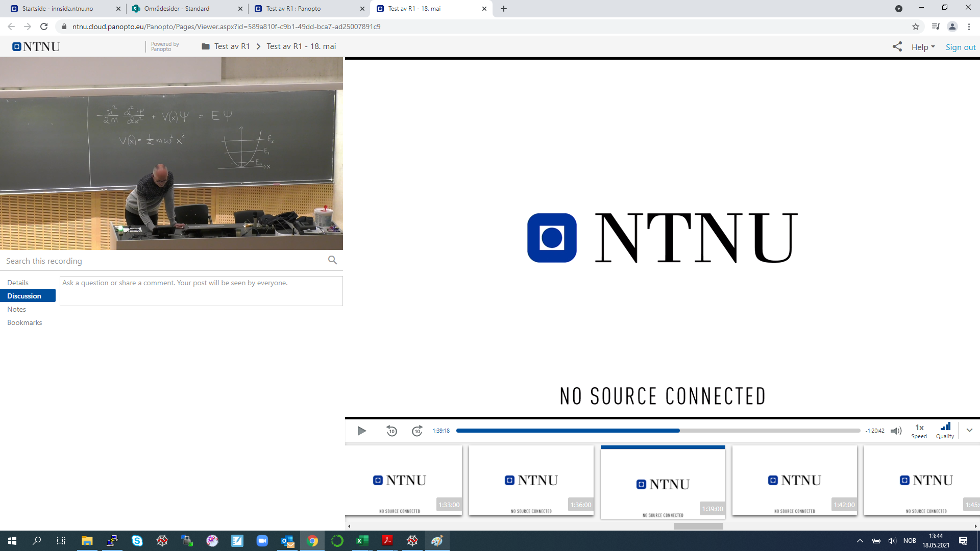This screenshot has height=551, width=980.
Task: Expand the Help dropdown
Action: [x=923, y=47]
